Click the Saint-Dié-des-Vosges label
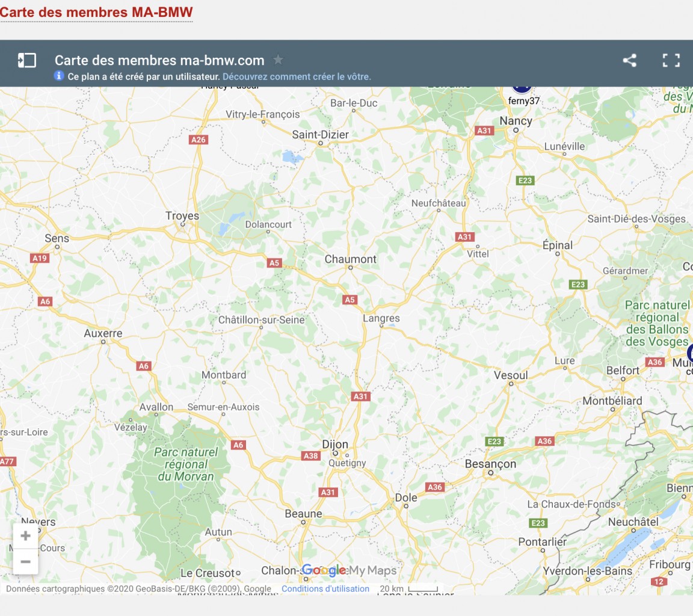 tap(636, 219)
